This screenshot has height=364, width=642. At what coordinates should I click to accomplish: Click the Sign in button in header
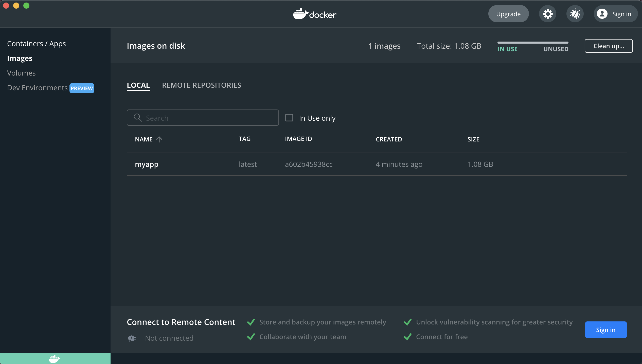tap(616, 14)
